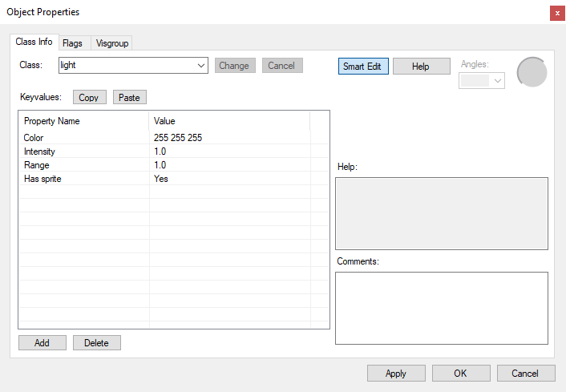The image size is (566, 392).
Task: Click the Help button
Action: [421, 66]
